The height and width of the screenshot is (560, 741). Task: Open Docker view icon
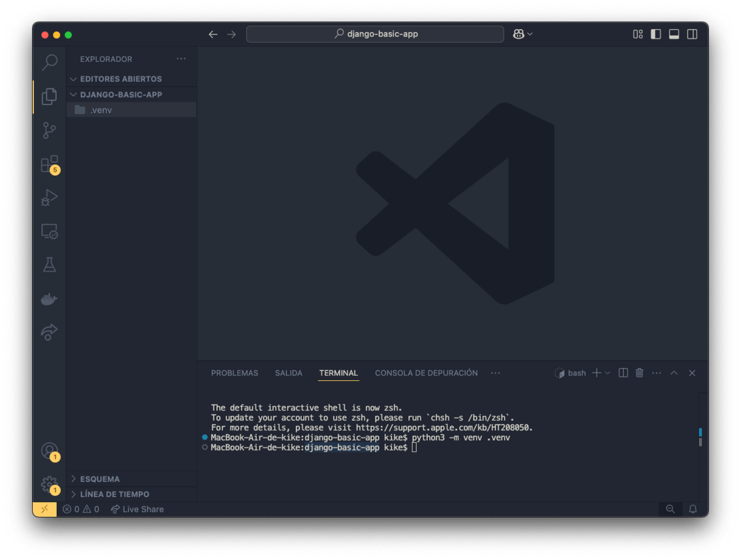click(49, 299)
